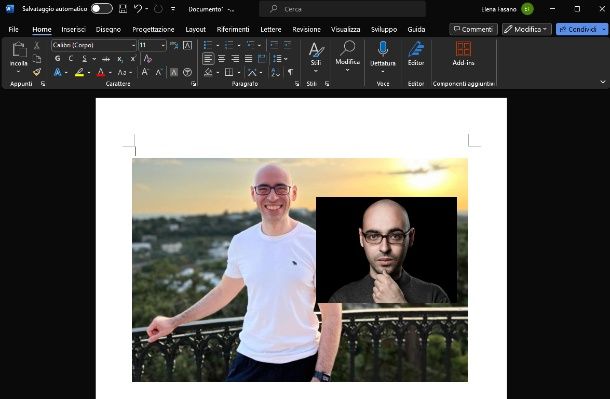Open the Paragrafo dialog launcher
The height and width of the screenshot is (399, 610).
(x=297, y=84)
